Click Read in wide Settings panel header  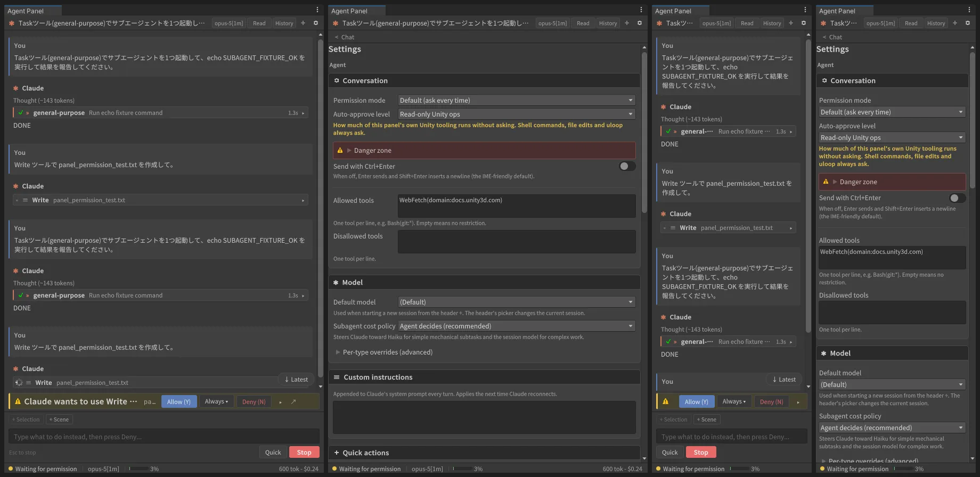[x=583, y=23]
